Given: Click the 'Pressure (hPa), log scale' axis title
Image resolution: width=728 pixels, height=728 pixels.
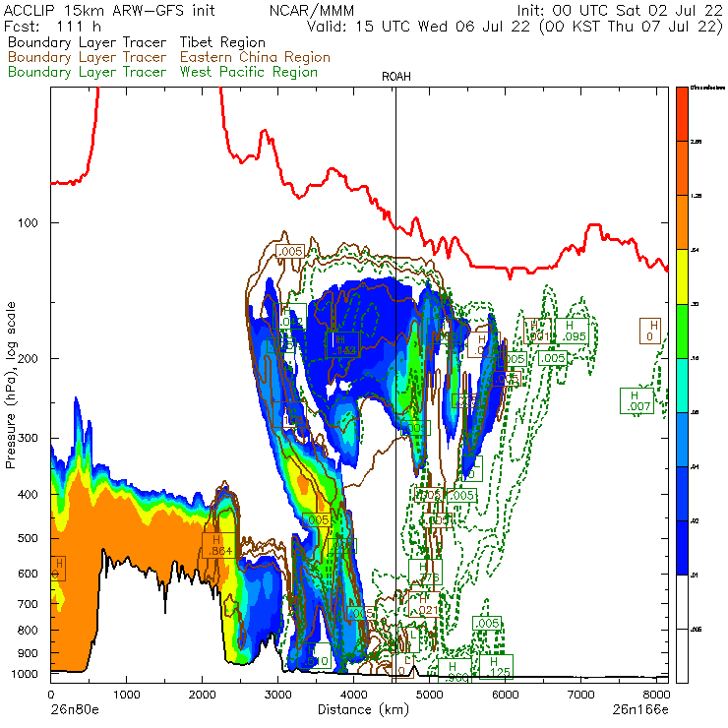Looking at the screenshot, I should click(x=10, y=385).
